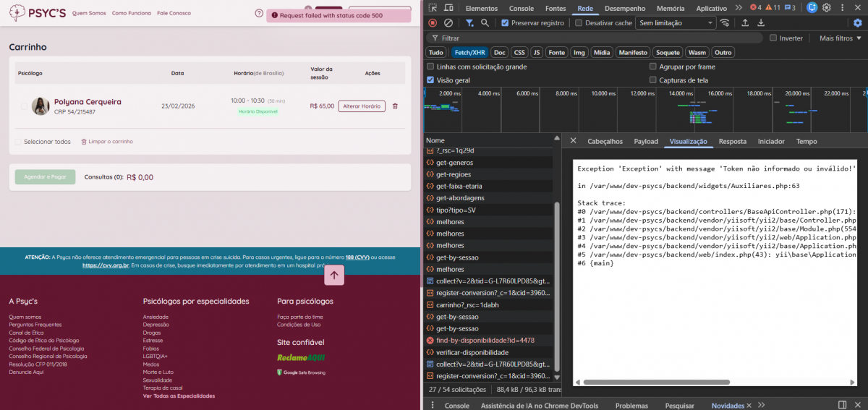
Task: Click horizontal scrollbar in preview pane
Action: click(656, 382)
